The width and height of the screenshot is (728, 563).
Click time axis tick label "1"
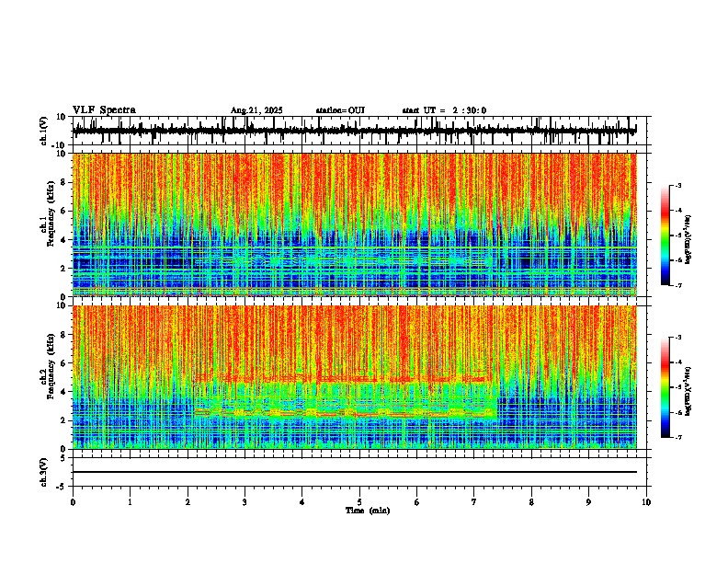point(130,502)
